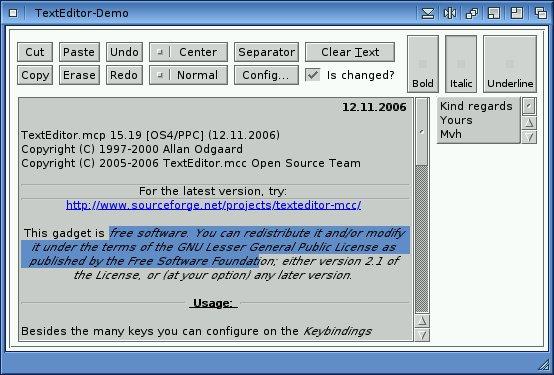Click the Copy button
Screen dimensions: 554x375
point(35,75)
